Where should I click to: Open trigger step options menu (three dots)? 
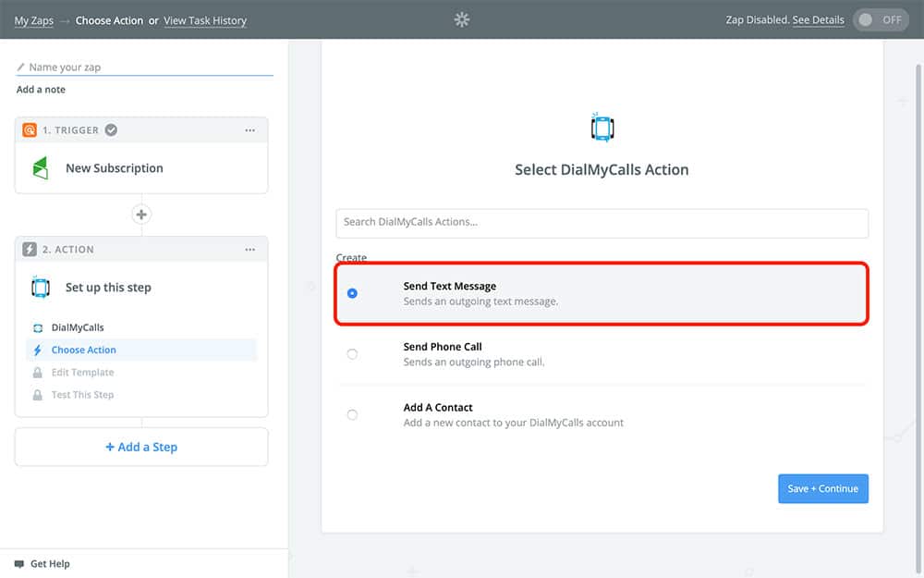point(249,130)
